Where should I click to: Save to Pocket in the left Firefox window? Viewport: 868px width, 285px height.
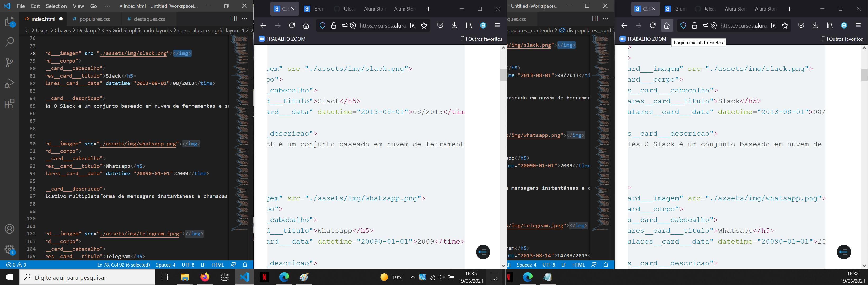click(440, 26)
